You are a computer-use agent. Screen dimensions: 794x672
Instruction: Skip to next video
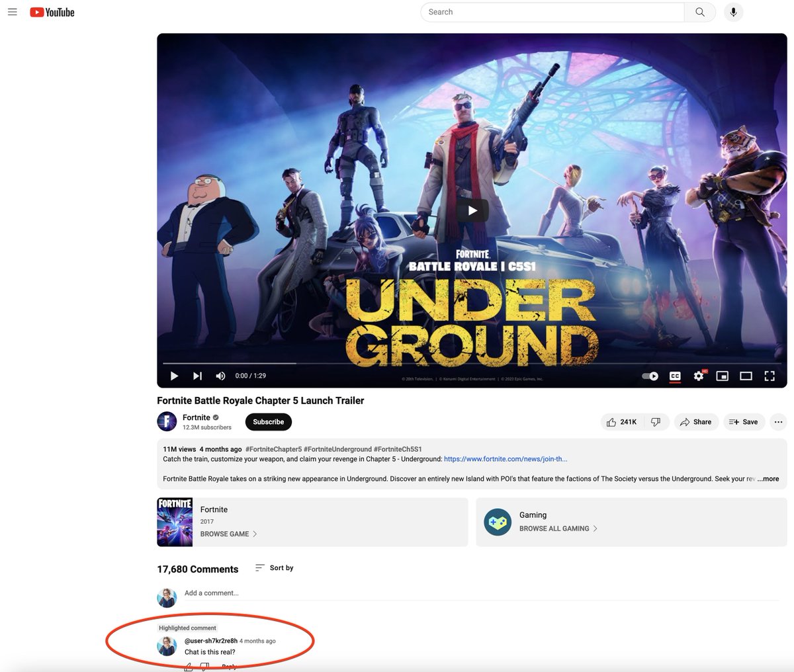click(x=197, y=376)
